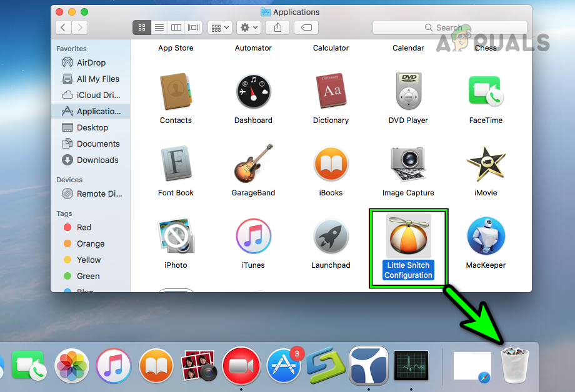Switch to list view in Finder

(159, 27)
